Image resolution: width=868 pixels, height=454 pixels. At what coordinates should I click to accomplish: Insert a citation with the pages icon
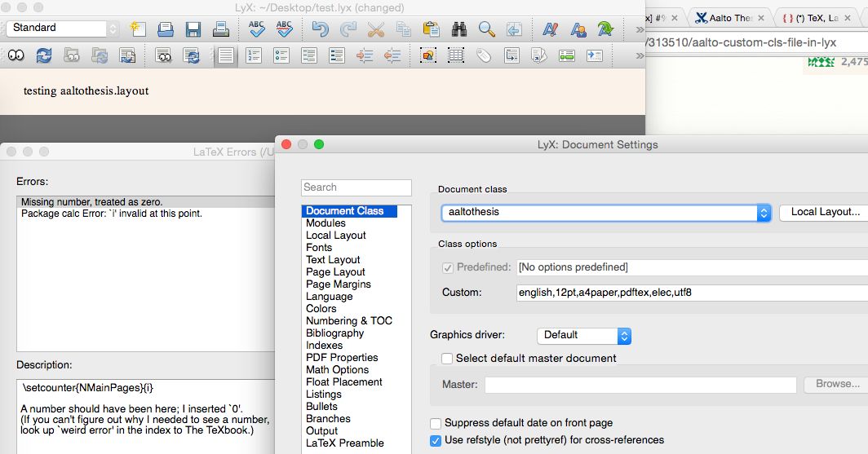click(539, 55)
